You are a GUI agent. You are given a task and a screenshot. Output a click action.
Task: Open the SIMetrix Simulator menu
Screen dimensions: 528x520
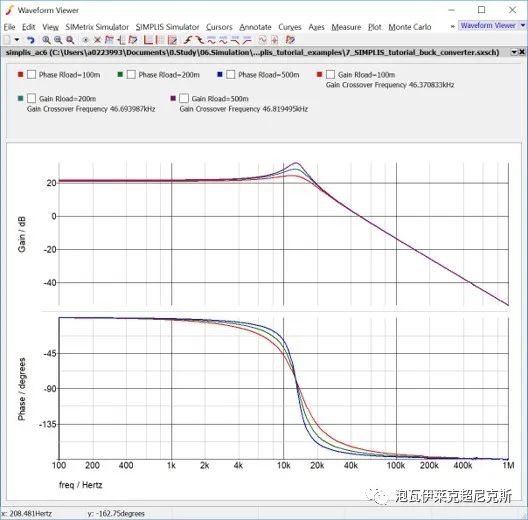[97, 27]
